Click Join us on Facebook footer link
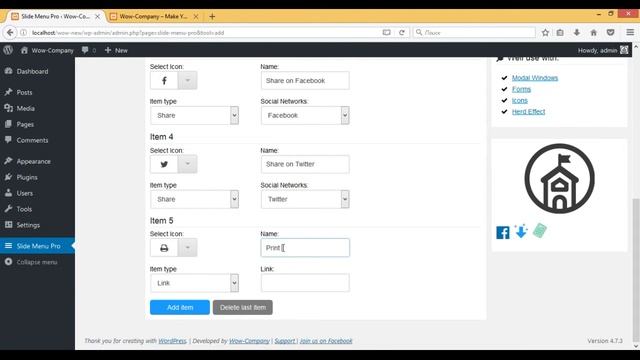This screenshot has width=640, height=360. [326, 341]
